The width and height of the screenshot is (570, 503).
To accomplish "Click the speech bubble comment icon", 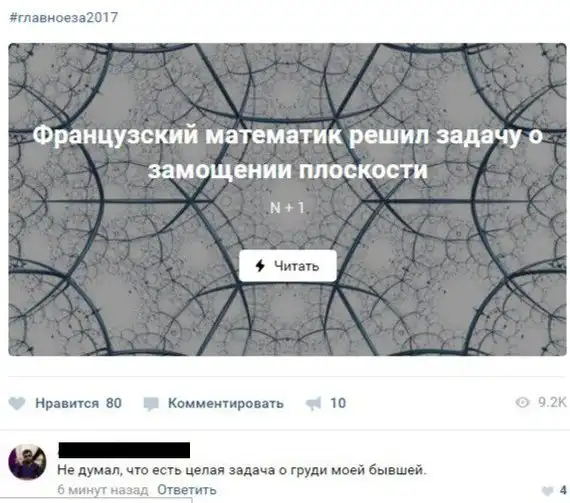I will coord(151,404).
